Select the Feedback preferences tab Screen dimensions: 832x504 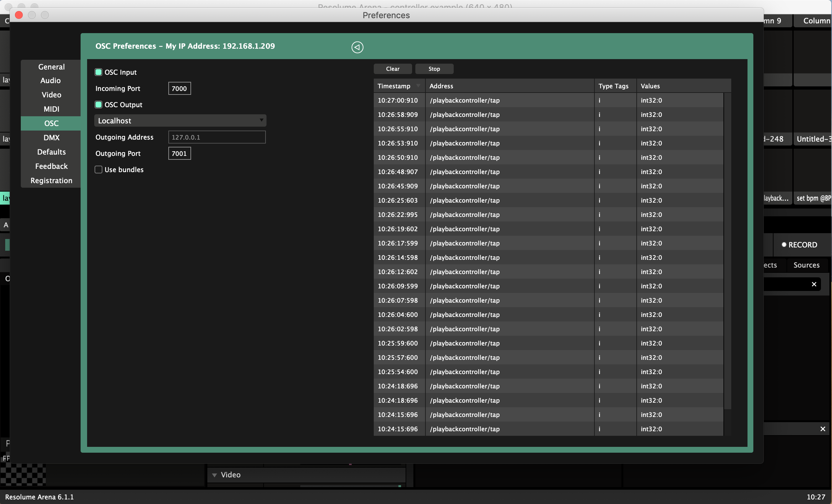(x=51, y=166)
